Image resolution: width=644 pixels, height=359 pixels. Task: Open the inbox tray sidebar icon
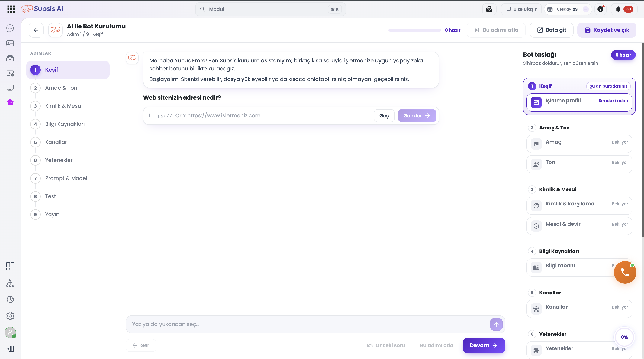pos(10,58)
